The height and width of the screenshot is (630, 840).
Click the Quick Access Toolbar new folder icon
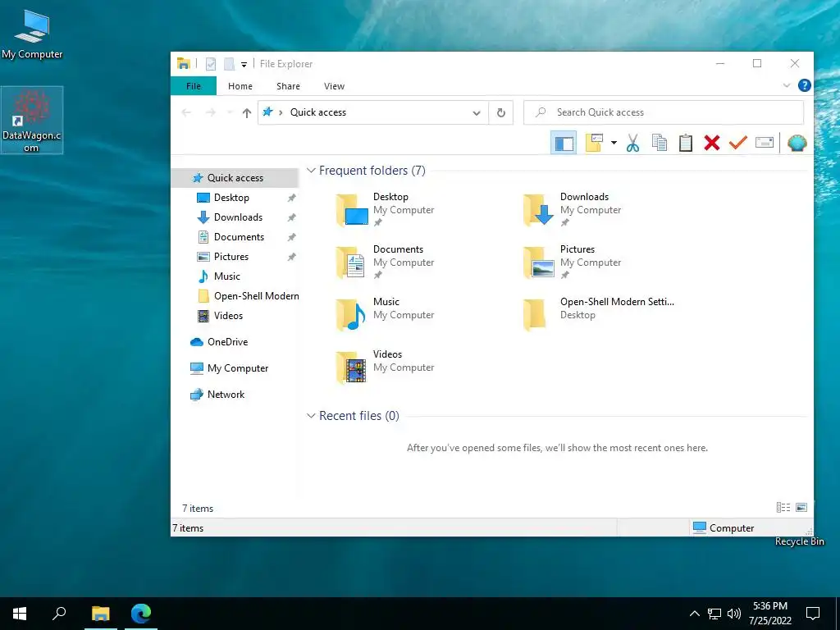point(230,64)
